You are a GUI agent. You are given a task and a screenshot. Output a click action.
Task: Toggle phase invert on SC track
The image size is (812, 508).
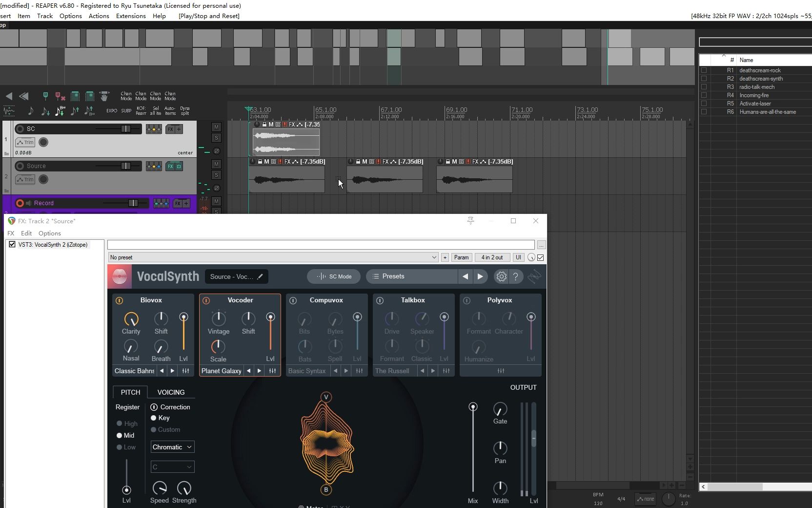217,151
